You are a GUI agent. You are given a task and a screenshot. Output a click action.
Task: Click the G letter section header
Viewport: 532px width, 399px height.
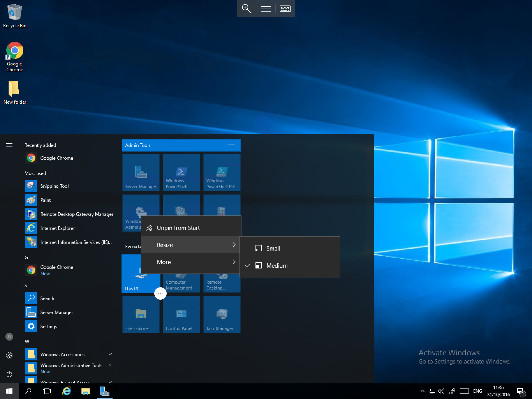pyautogui.click(x=26, y=257)
